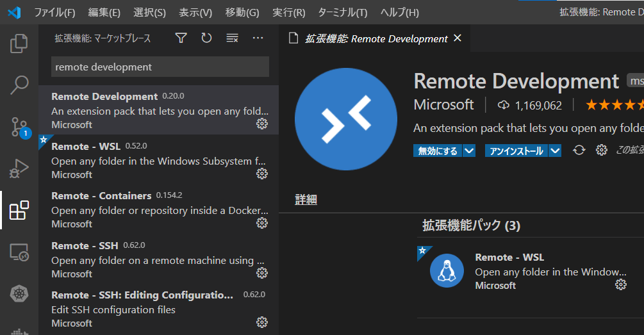Open Source Control view with badge

pyautogui.click(x=20, y=127)
